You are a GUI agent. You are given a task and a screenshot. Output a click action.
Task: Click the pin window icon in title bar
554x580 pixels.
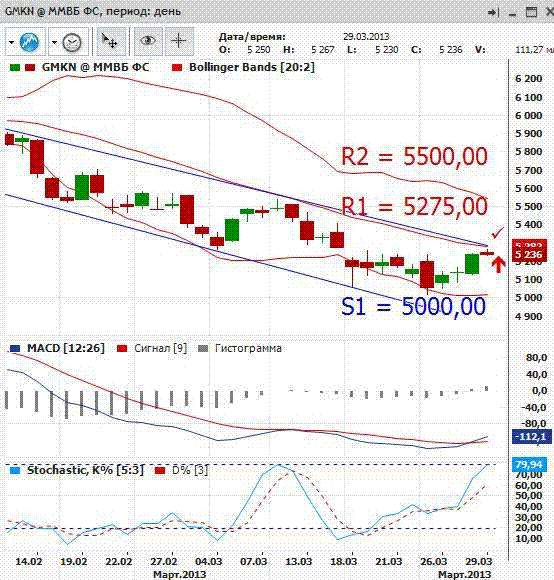click(x=493, y=13)
